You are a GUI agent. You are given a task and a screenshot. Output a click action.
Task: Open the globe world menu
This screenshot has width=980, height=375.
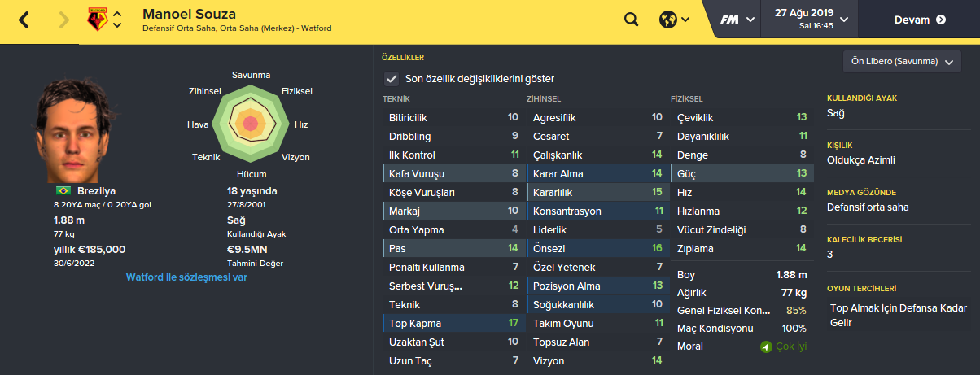point(674,20)
